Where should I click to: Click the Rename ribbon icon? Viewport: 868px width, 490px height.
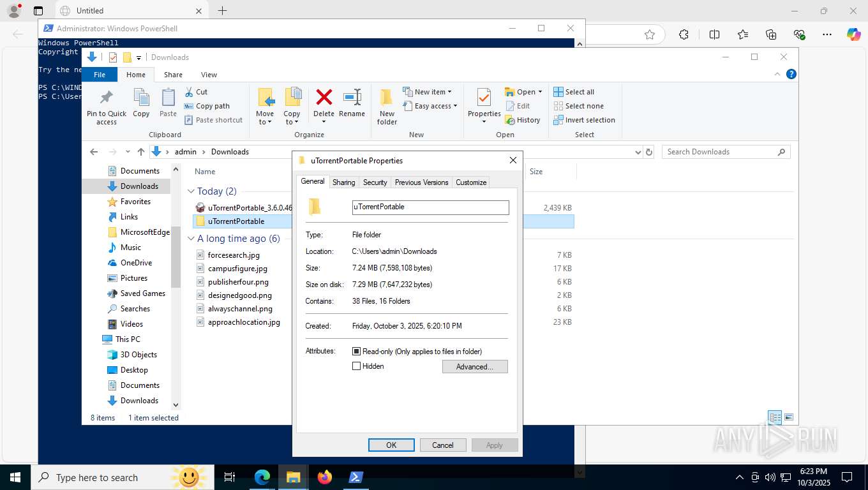352,97
